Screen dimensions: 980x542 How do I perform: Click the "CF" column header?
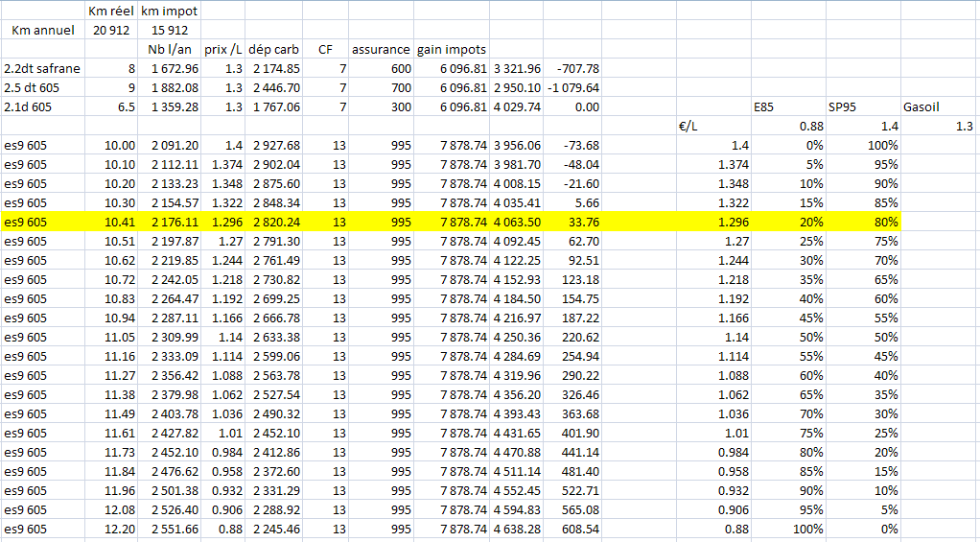(326, 49)
